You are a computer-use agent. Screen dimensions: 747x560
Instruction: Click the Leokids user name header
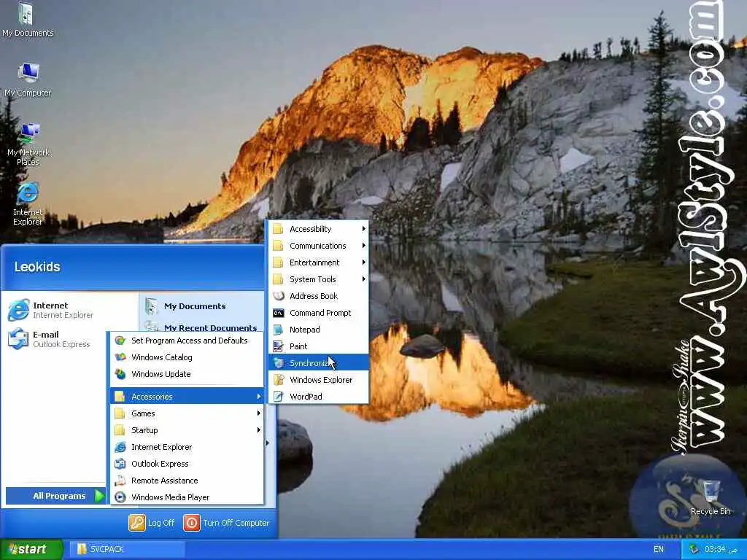pyautogui.click(x=37, y=267)
